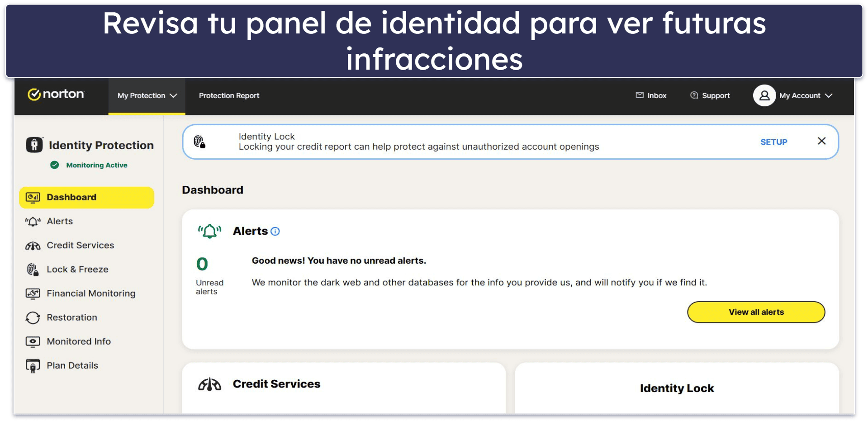Click the Monitoring Active green check icon
Viewport: 868px width, 421px height.
click(x=55, y=165)
